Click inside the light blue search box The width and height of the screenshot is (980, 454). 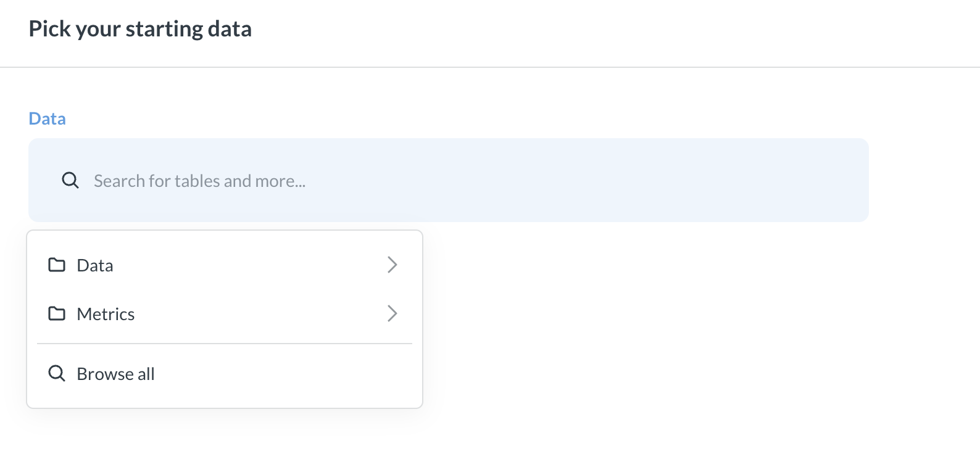pos(432,180)
